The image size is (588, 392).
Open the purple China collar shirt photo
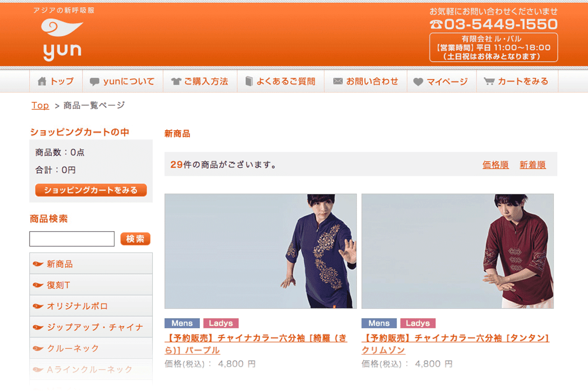pyautogui.click(x=260, y=251)
